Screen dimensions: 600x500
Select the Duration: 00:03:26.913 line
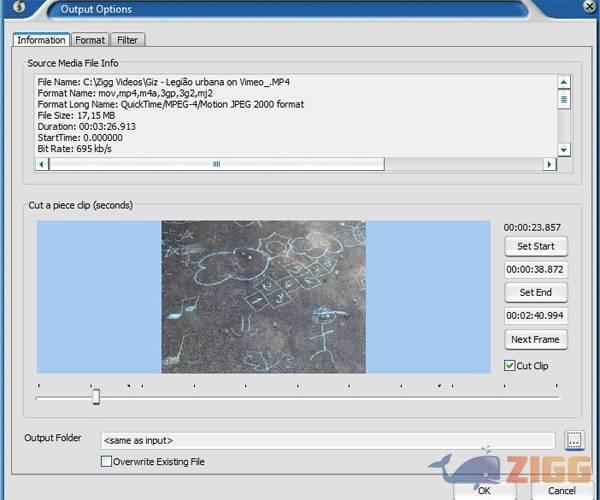coord(86,127)
